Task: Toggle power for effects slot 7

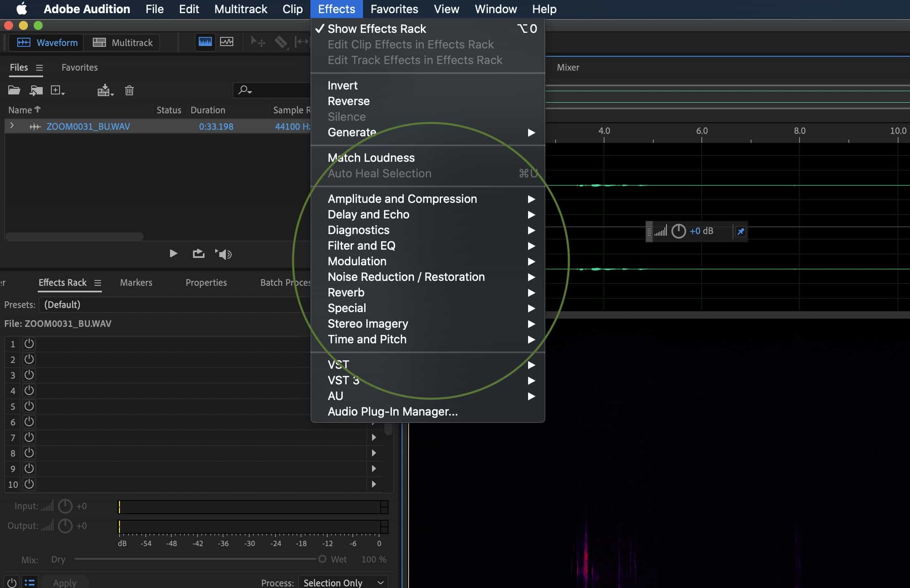Action: tap(29, 437)
